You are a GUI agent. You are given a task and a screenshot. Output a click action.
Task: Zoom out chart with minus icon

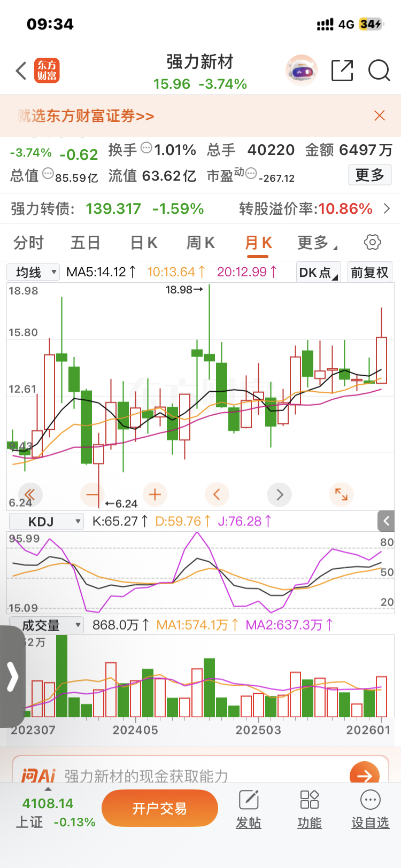92,494
